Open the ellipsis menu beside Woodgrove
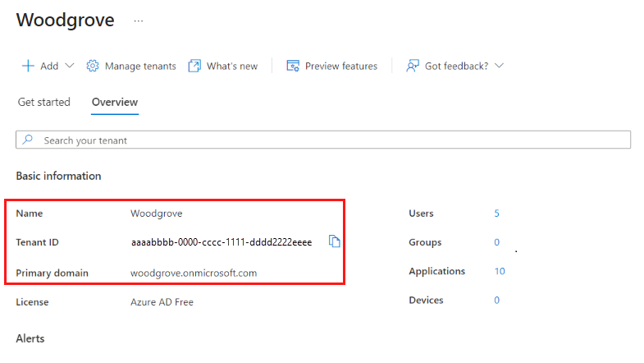 tap(138, 21)
